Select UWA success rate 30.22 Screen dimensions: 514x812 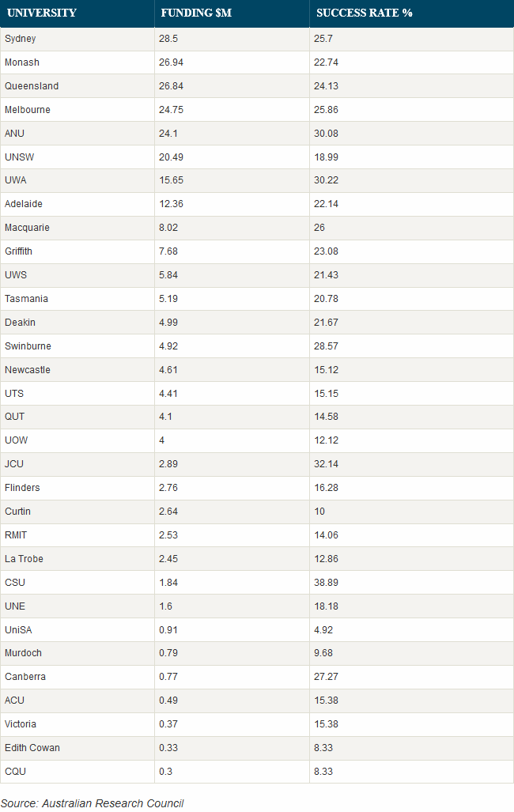326,180
